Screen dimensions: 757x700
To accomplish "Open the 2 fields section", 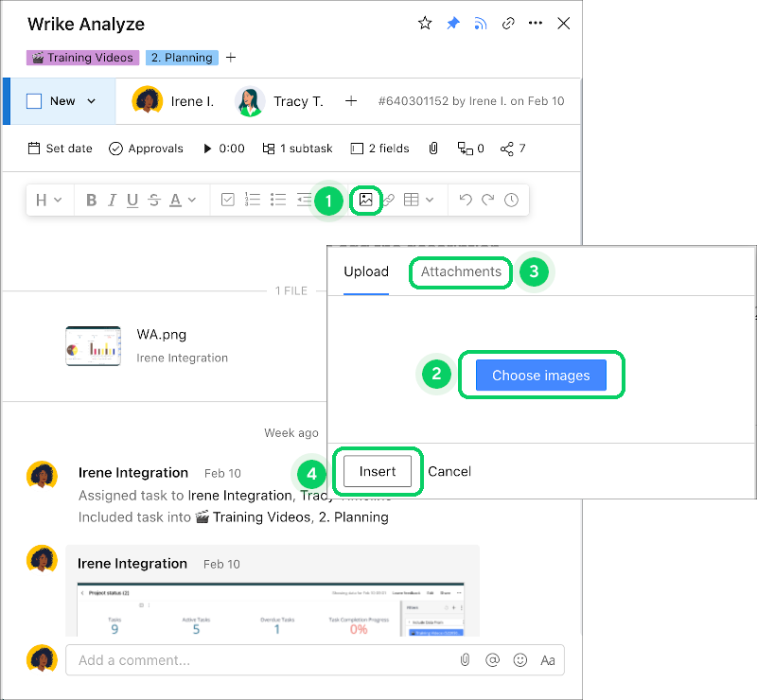I will (x=380, y=149).
